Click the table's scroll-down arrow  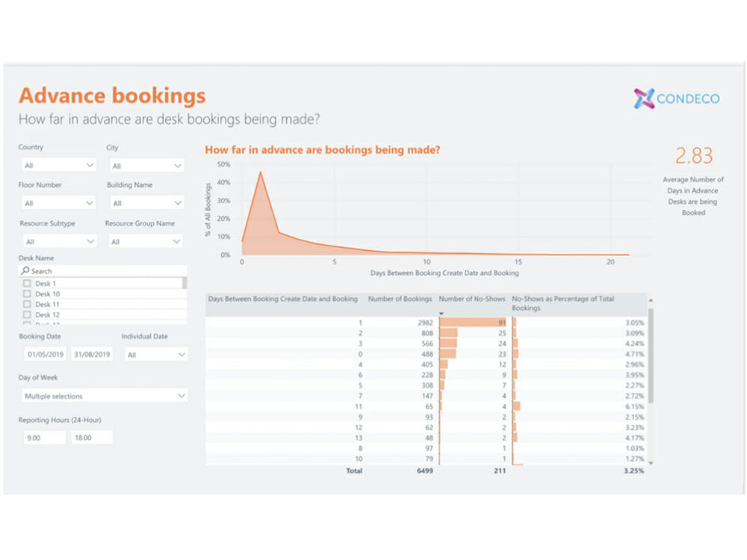(650, 463)
